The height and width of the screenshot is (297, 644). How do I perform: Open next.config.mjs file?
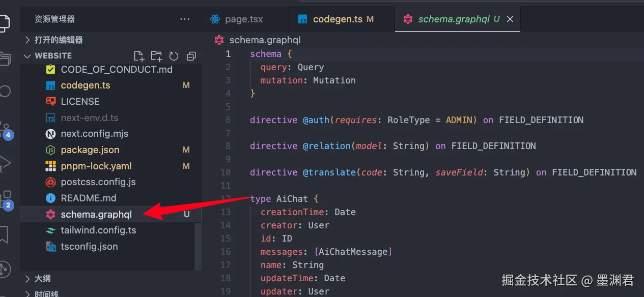pyautogui.click(x=95, y=134)
